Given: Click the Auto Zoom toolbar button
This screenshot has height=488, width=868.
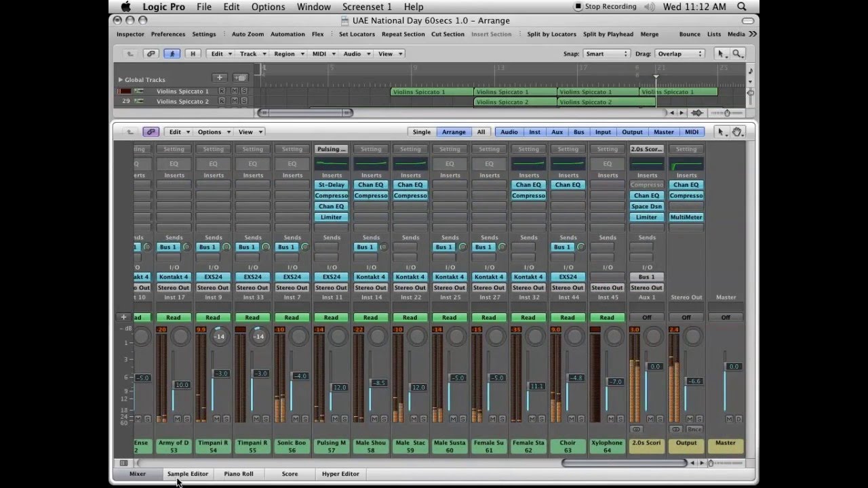Looking at the screenshot, I should (248, 34).
